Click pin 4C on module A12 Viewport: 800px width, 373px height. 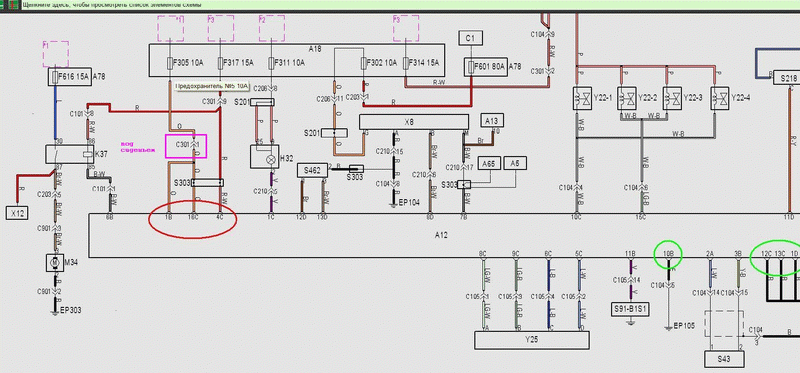(220, 217)
